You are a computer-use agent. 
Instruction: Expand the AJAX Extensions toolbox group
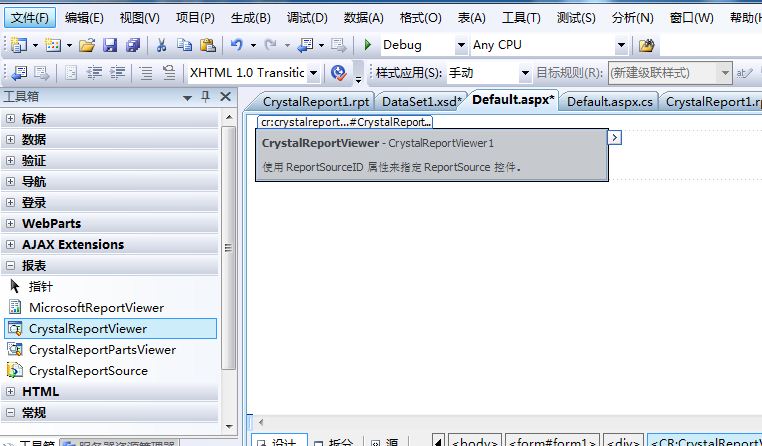pos(10,244)
